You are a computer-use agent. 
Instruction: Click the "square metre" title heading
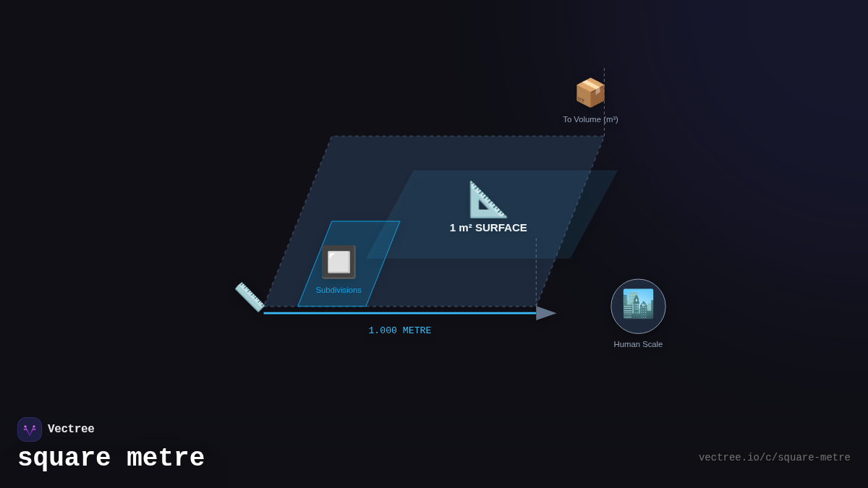pos(111,458)
